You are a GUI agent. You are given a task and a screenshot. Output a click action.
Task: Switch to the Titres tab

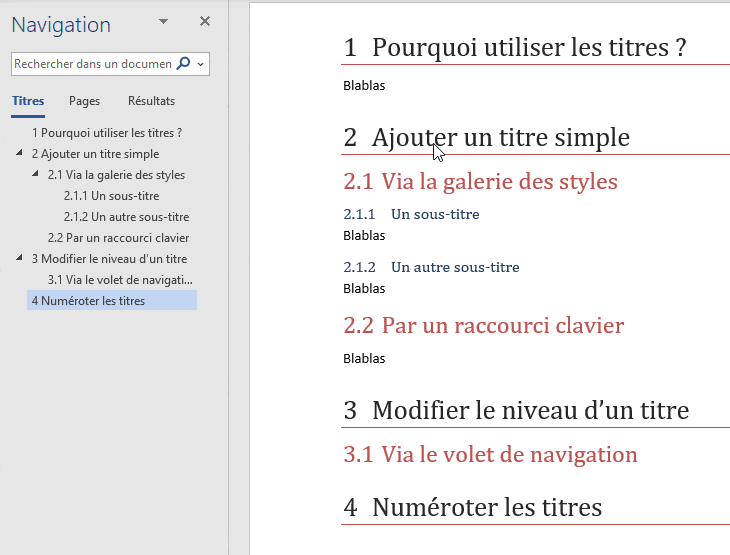click(x=28, y=101)
